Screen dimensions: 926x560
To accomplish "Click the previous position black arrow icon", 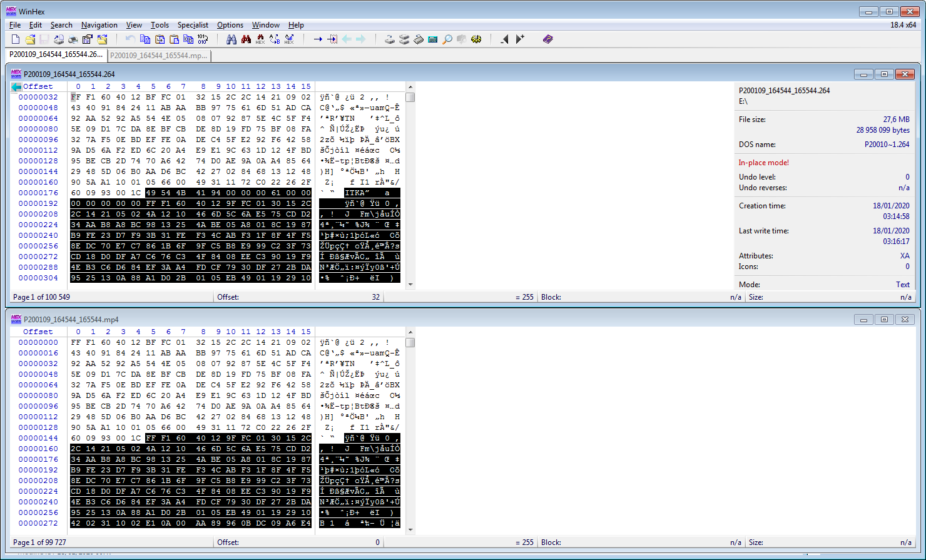I will pyautogui.click(x=505, y=39).
